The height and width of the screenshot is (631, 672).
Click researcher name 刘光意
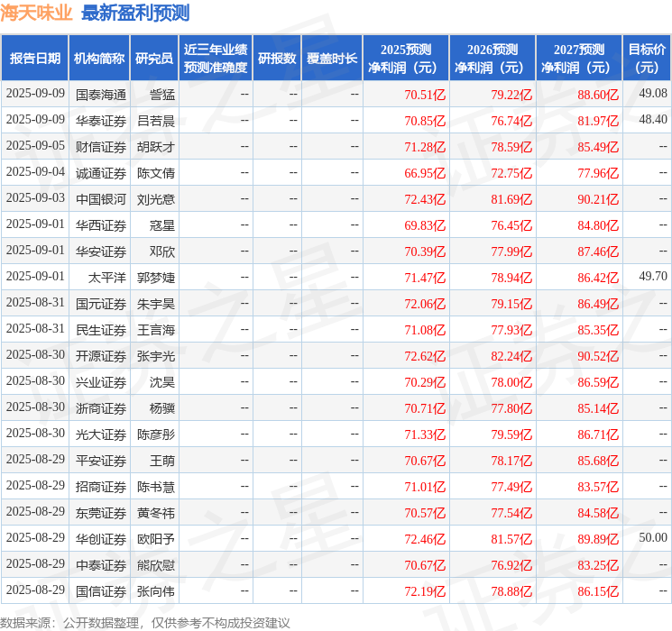pyautogui.click(x=156, y=199)
